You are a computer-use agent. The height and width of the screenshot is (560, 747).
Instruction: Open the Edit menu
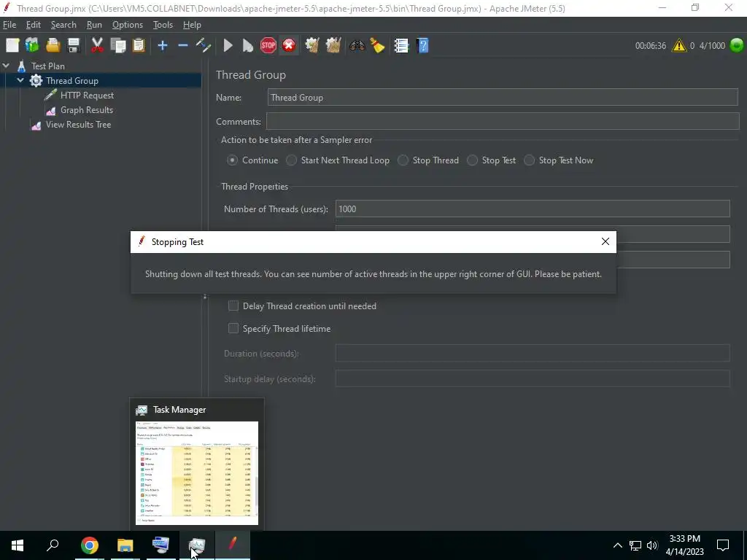pyautogui.click(x=34, y=25)
